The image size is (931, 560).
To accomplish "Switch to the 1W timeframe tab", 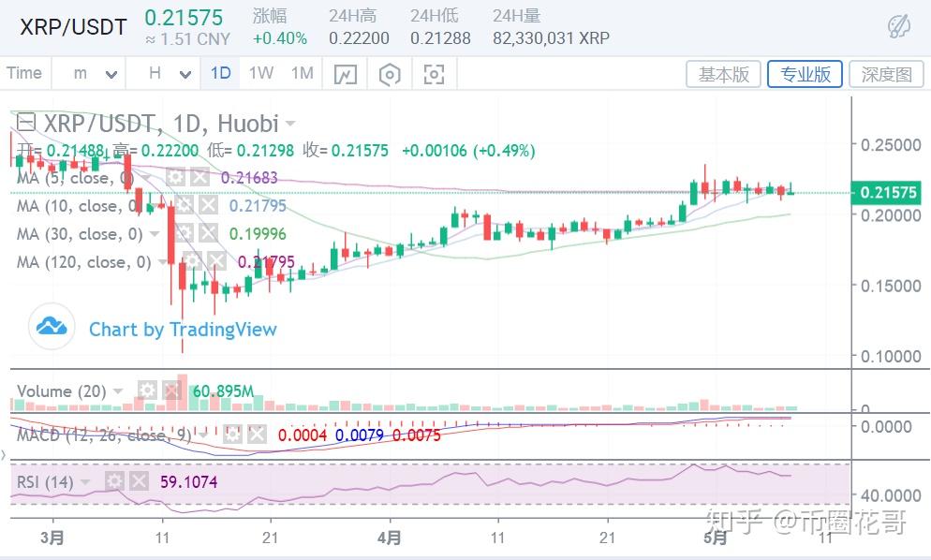I will click(x=260, y=72).
